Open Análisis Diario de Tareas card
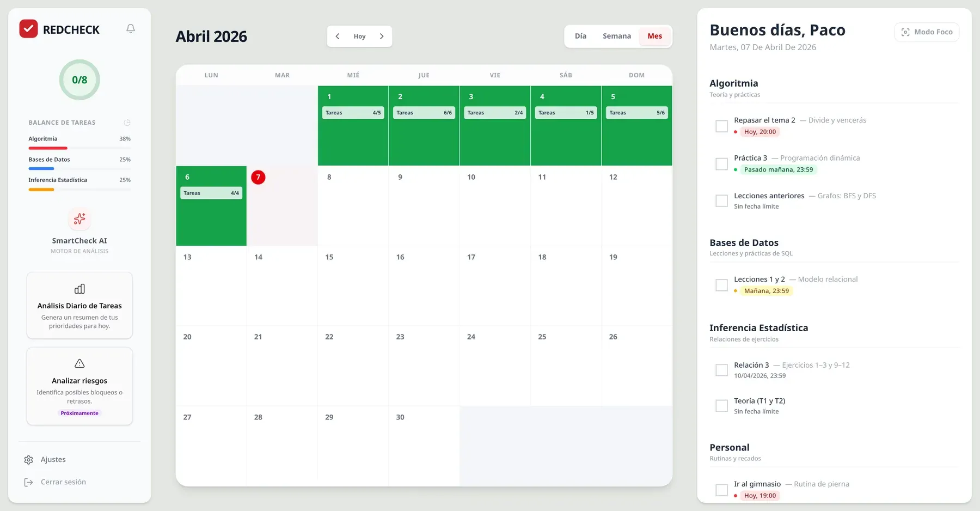The width and height of the screenshot is (980, 511). pyautogui.click(x=79, y=306)
